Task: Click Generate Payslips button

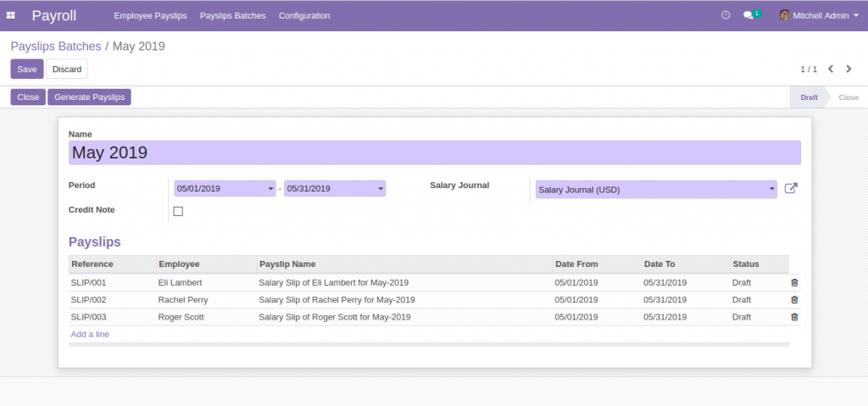Action: [90, 97]
